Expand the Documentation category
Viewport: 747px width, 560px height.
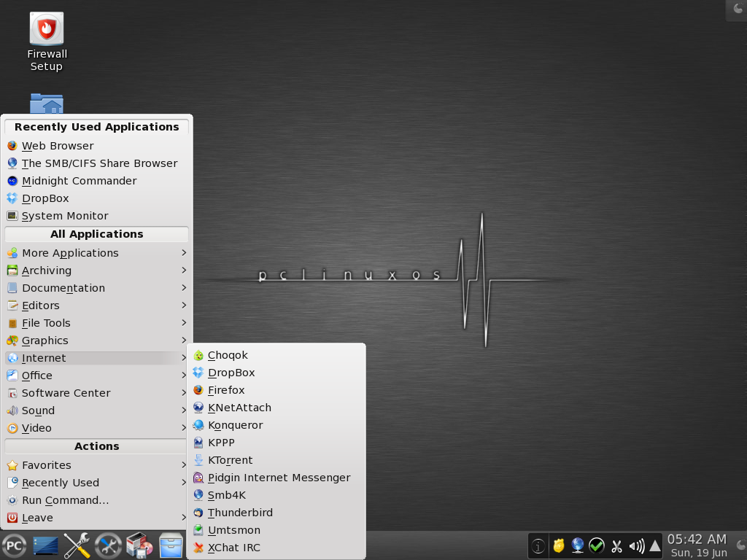coord(97,288)
